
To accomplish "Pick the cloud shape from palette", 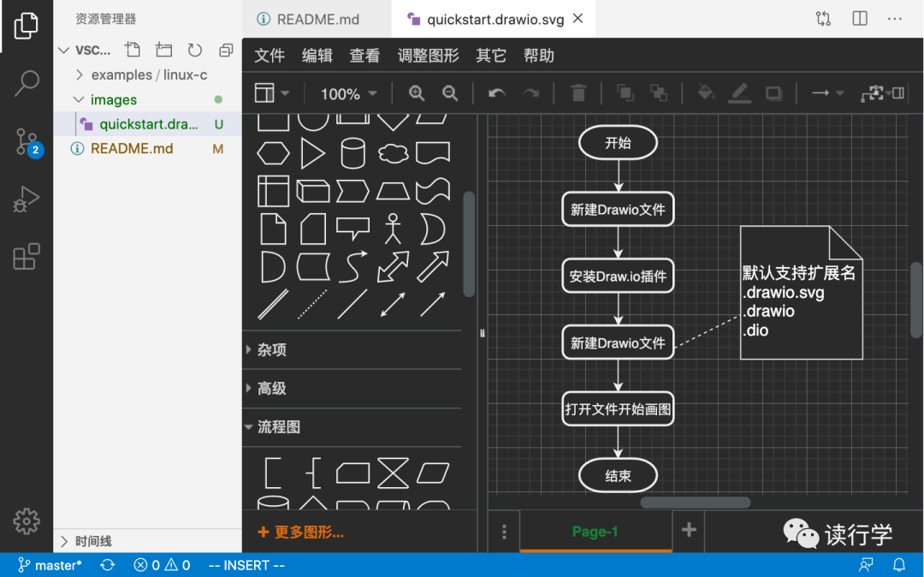I will 393,154.
